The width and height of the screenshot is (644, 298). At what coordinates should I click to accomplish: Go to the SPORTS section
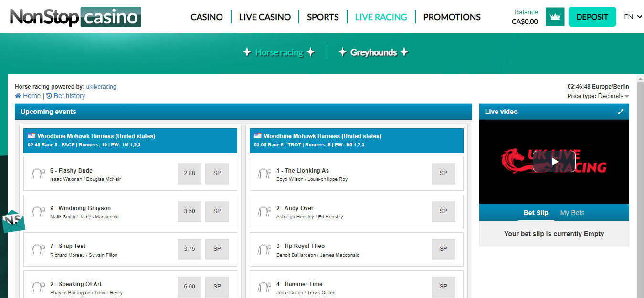pyautogui.click(x=323, y=17)
